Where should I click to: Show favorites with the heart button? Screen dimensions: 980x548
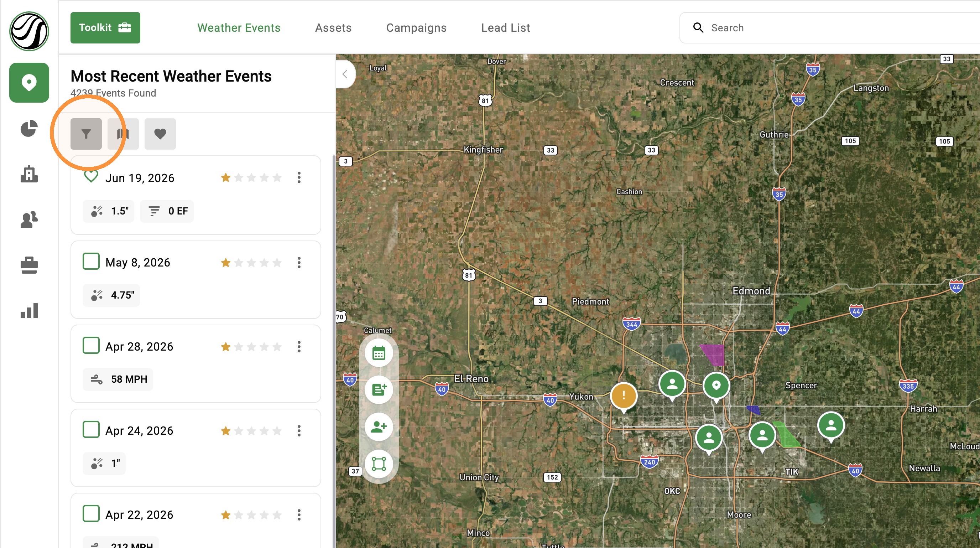160,134
